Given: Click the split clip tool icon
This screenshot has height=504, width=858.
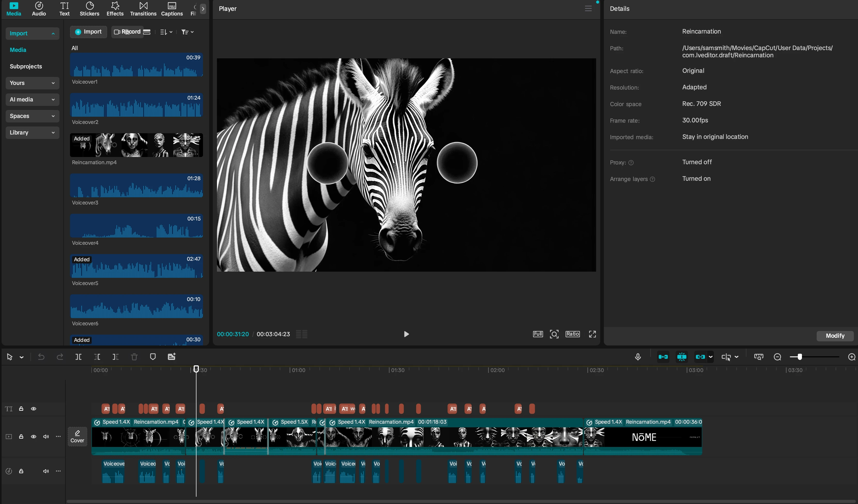Looking at the screenshot, I should pyautogui.click(x=78, y=357).
